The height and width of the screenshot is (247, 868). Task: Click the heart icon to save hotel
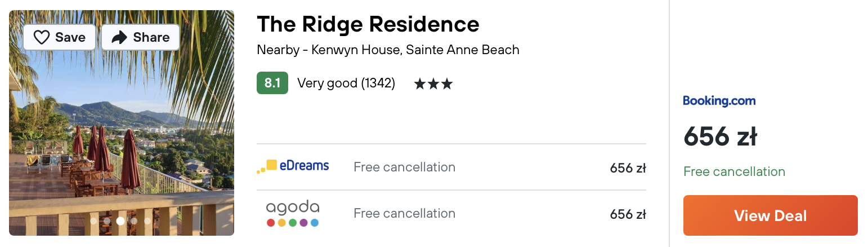pyautogui.click(x=42, y=37)
